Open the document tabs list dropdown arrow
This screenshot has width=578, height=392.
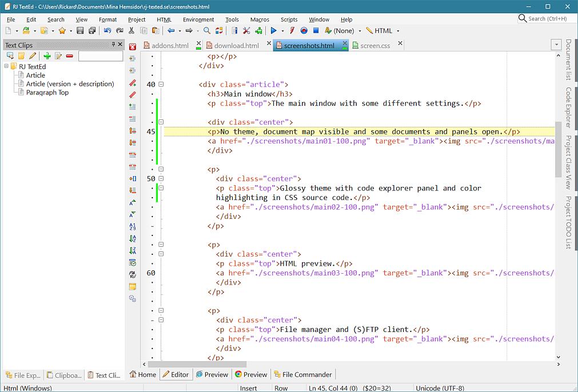click(x=556, y=45)
